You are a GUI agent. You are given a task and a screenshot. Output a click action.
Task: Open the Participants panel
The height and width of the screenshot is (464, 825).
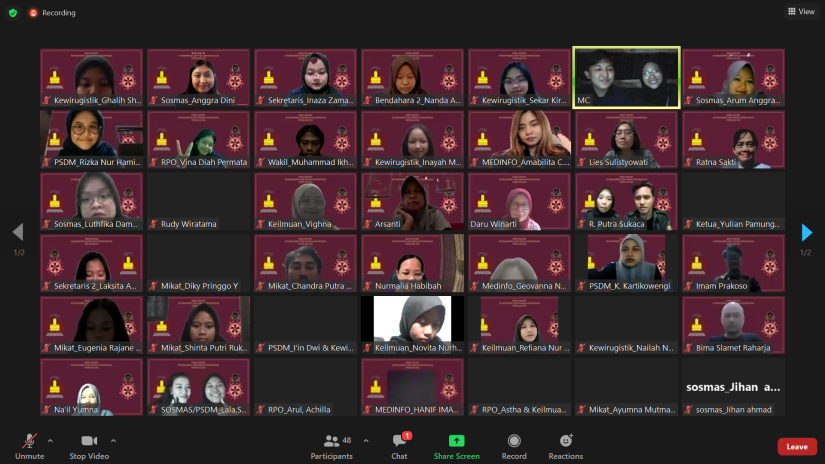[331, 445]
